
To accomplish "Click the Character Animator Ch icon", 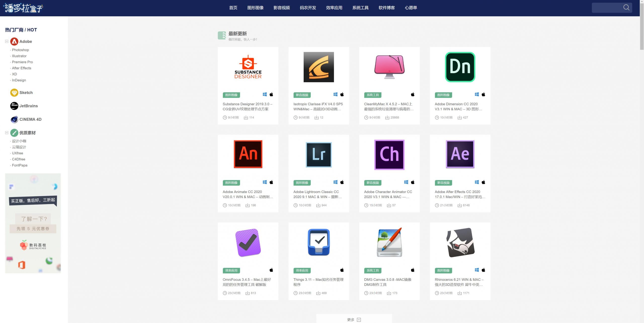I will pos(389,155).
